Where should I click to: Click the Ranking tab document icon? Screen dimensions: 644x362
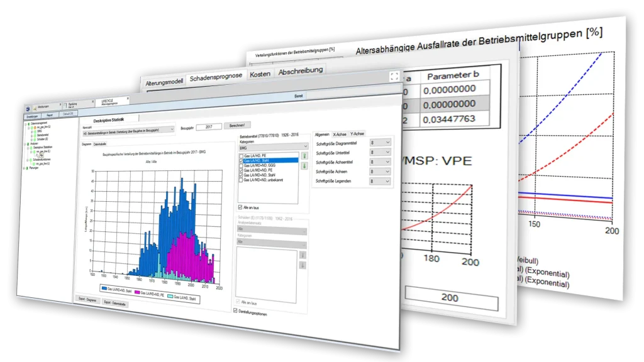pyautogui.click(x=64, y=104)
